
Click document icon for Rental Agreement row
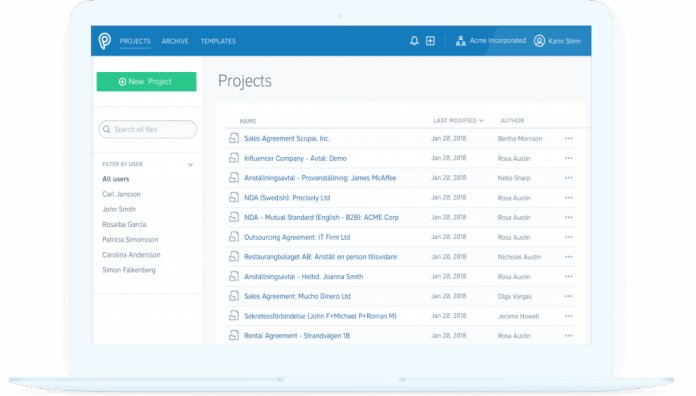pyautogui.click(x=234, y=335)
